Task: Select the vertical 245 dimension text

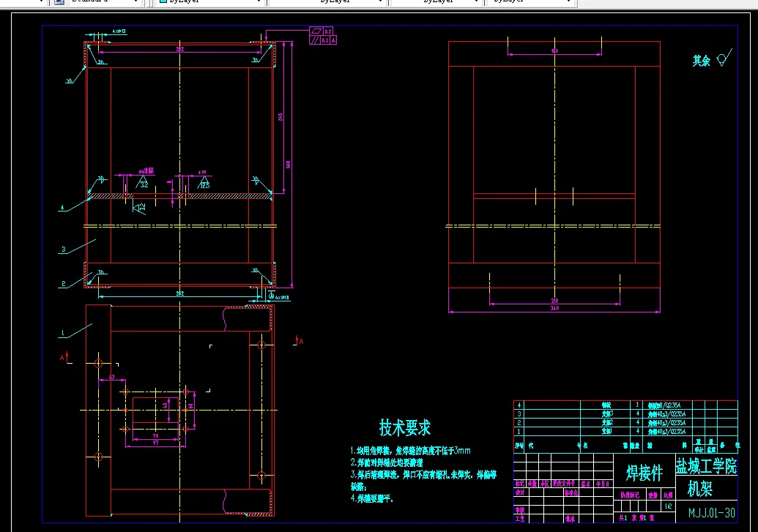Action: coord(280,117)
